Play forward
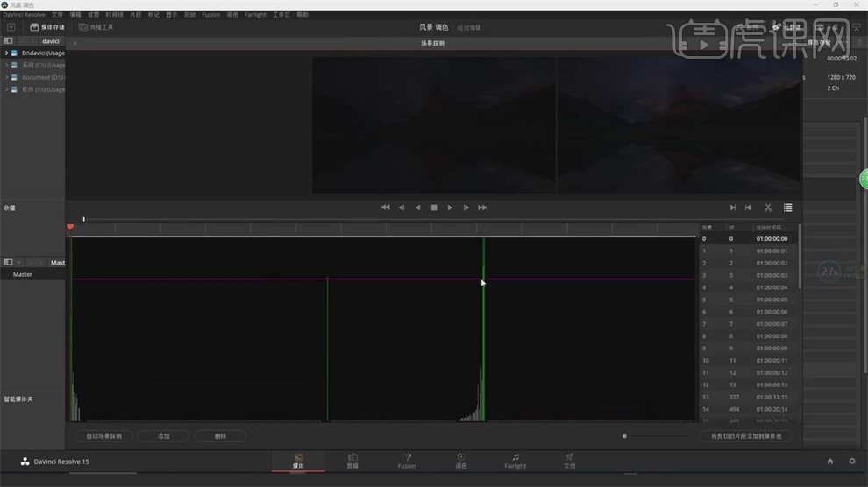 pyautogui.click(x=450, y=208)
